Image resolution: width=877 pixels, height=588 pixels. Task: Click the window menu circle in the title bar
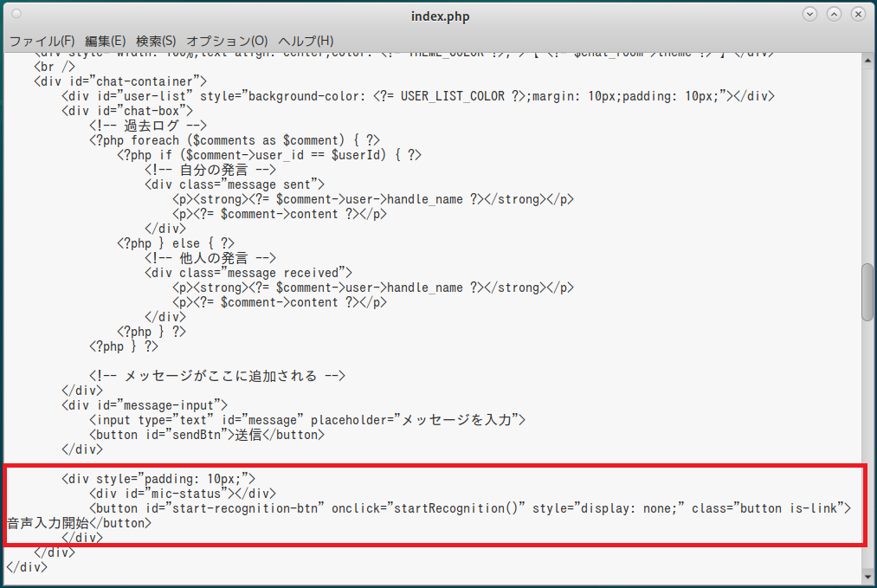[16, 14]
